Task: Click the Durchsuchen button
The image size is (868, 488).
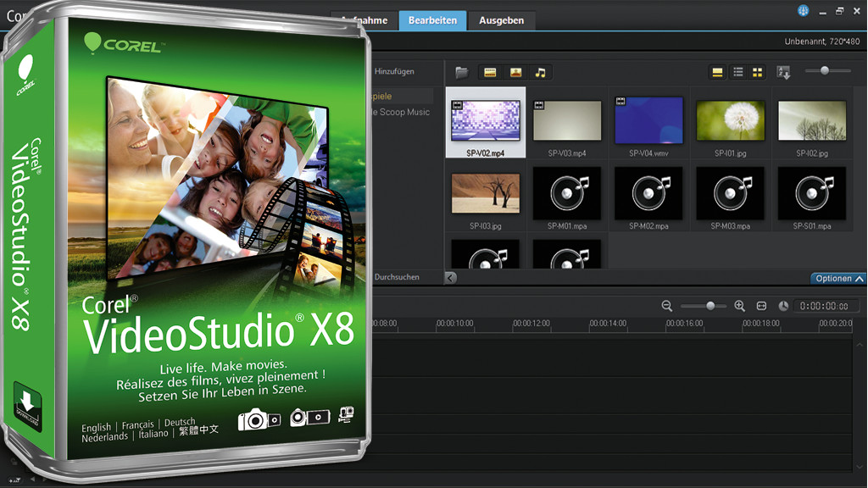Action: pyautogui.click(x=397, y=277)
